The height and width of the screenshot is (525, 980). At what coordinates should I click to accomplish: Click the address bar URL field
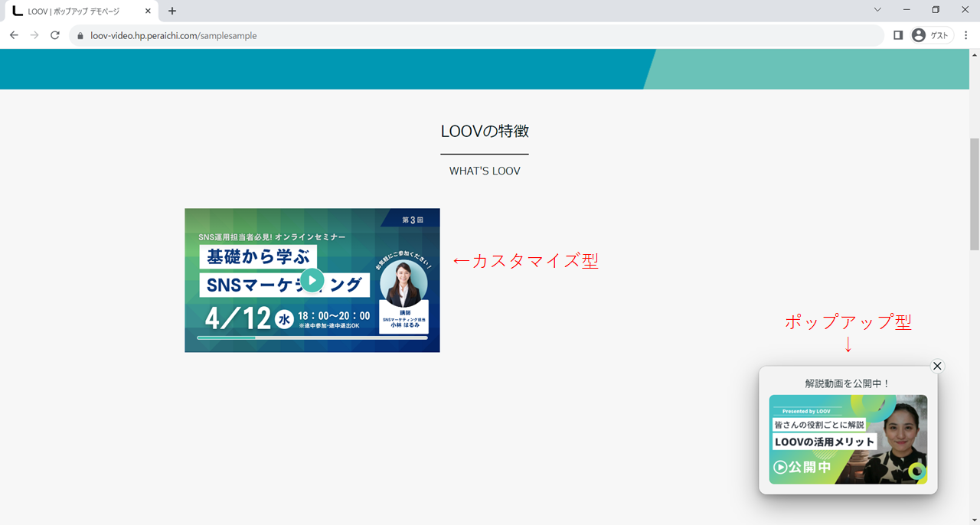pos(476,35)
